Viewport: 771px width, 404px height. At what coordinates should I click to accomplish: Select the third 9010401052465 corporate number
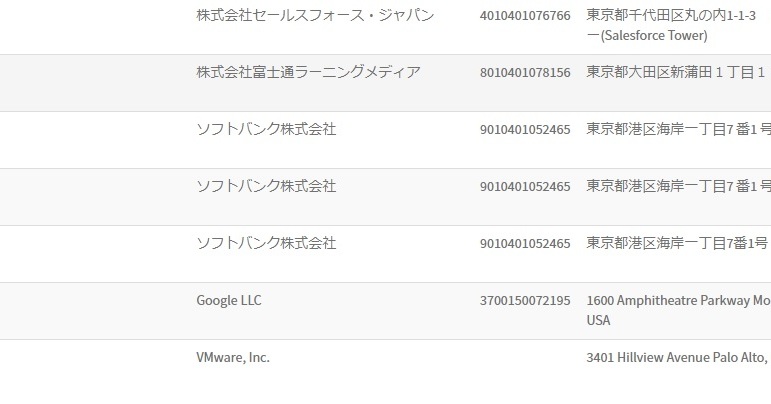525,244
